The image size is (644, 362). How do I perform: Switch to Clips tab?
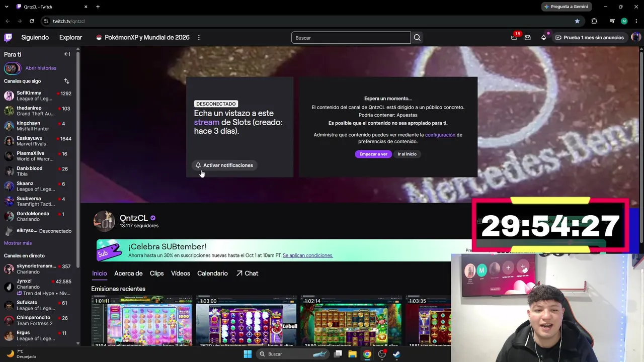tap(157, 274)
